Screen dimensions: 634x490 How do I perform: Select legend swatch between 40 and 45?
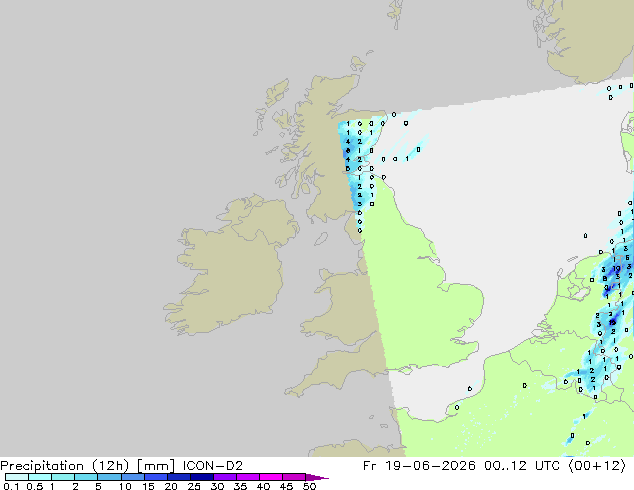(x=271, y=477)
